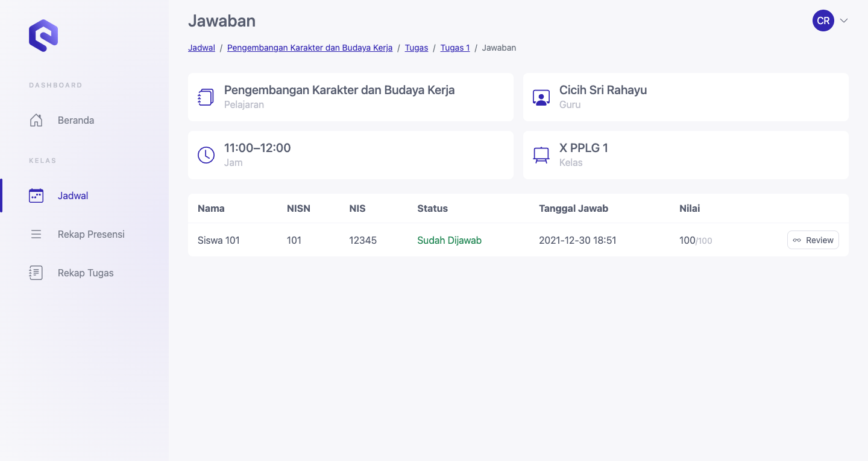Viewport: 868px width, 461px height.
Task: Click the 11:00–12:00 time text
Action: 257,148
